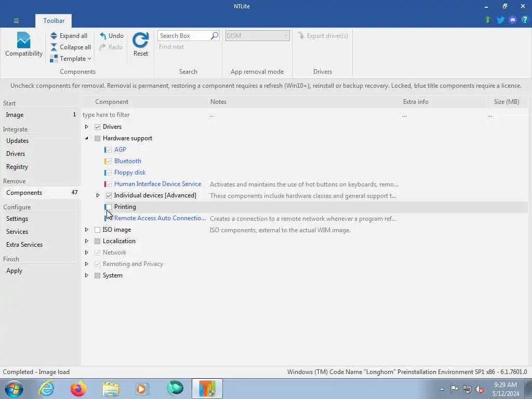This screenshot has height=399, width=532.
Task: Check the Printing checkbox
Action: tap(109, 207)
